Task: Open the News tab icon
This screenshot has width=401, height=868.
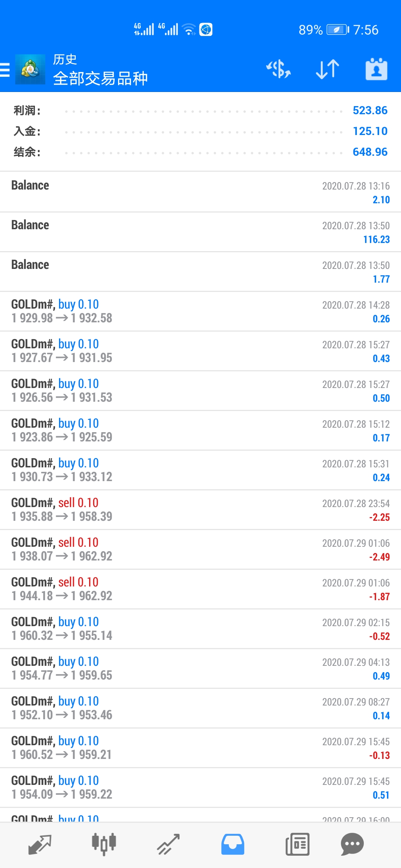Action: pyautogui.click(x=297, y=844)
